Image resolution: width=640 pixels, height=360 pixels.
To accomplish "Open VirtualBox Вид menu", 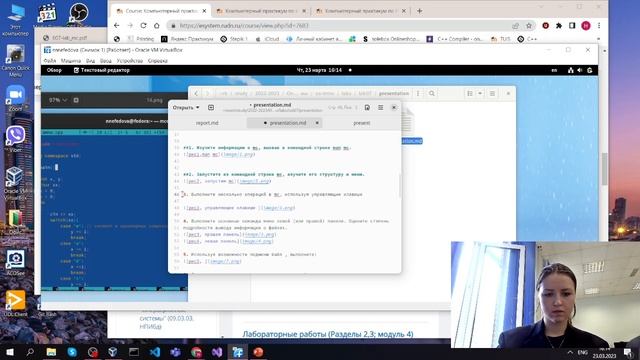I will (x=90, y=60).
